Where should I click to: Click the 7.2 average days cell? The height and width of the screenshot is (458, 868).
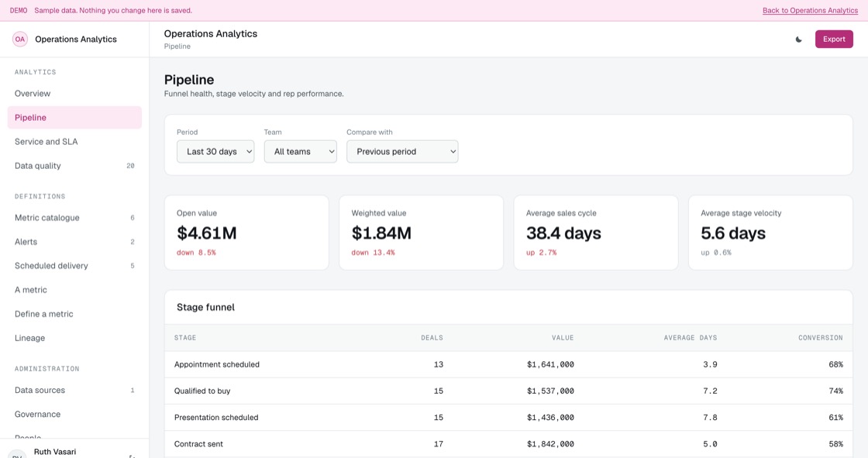[x=710, y=391]
